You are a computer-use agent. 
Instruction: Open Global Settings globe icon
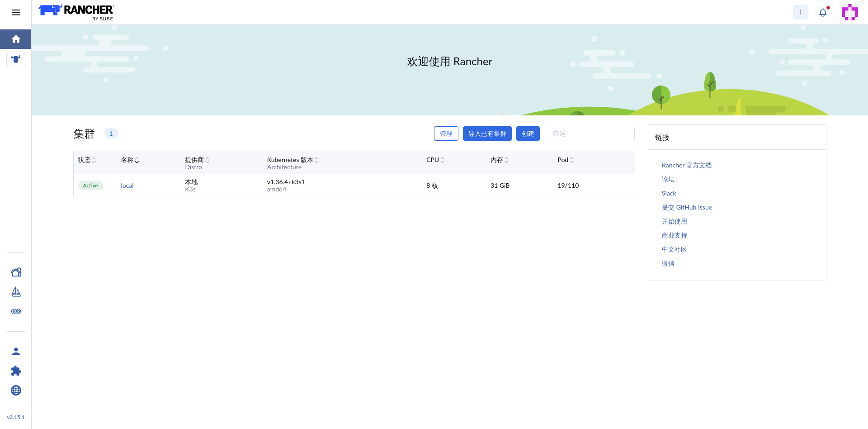(16, 391)
